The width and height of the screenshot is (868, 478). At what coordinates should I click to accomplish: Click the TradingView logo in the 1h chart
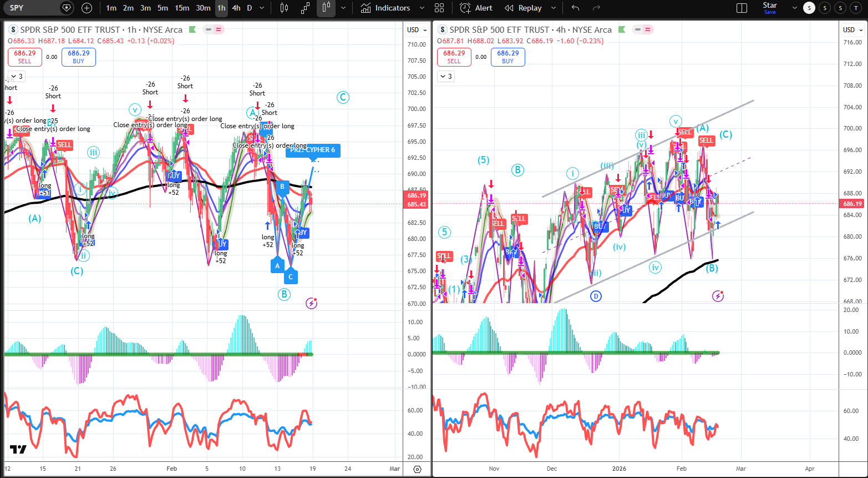point(18,450)
